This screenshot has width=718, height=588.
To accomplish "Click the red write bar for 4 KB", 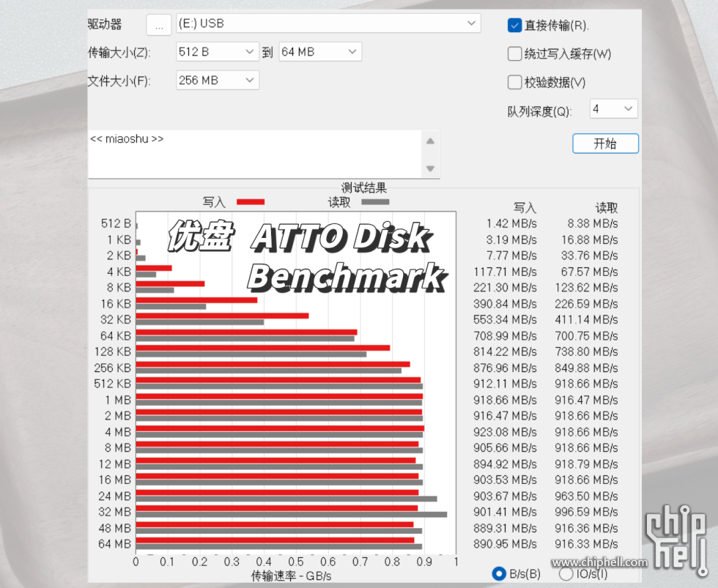I will point(154,268).
